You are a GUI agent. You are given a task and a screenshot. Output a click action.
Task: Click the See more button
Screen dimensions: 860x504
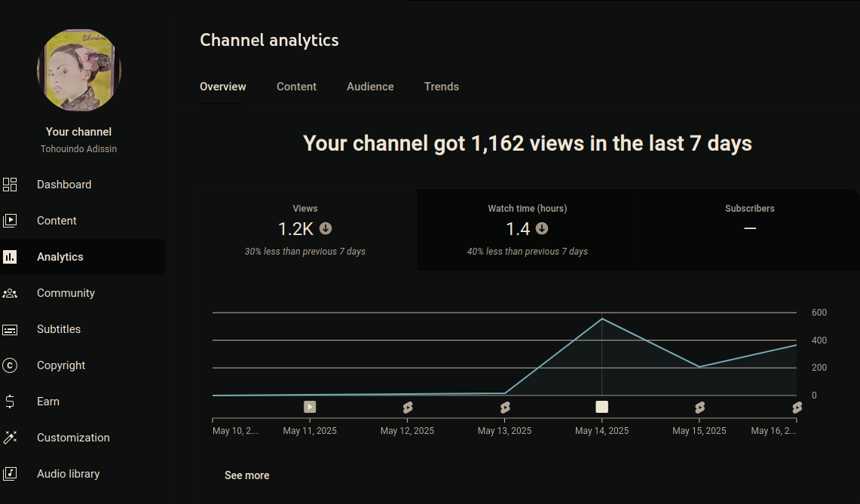click(x=246, y=475)
